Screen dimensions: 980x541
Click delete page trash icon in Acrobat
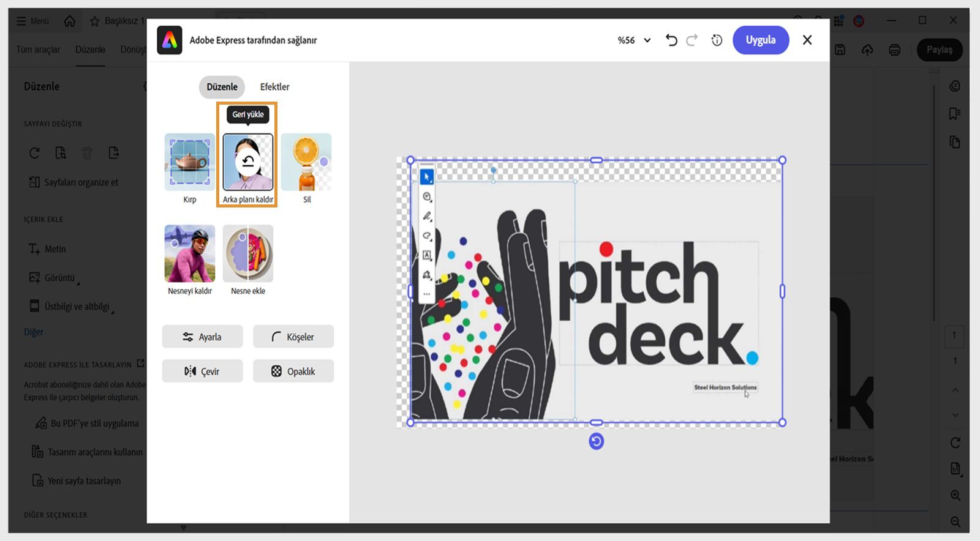(x=87, y=153)
